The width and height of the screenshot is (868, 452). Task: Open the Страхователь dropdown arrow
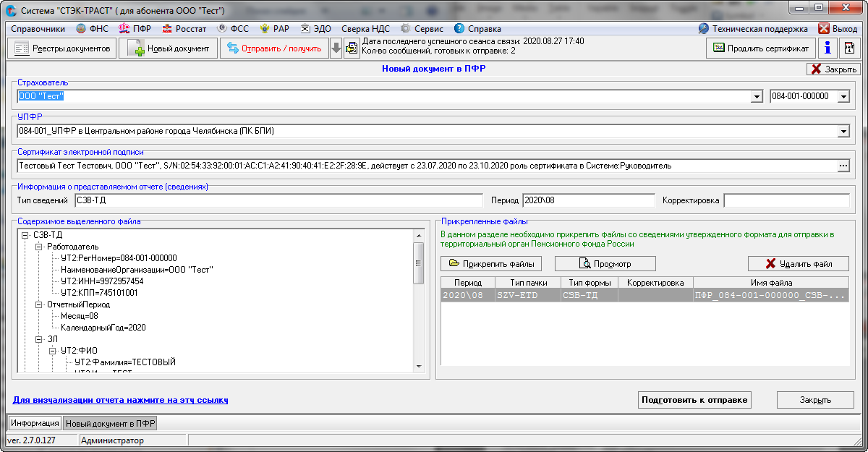(x=757, y=96)
